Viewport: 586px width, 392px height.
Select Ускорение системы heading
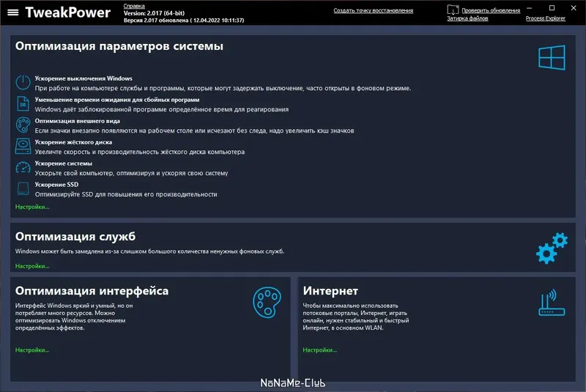tap(64, 163)
